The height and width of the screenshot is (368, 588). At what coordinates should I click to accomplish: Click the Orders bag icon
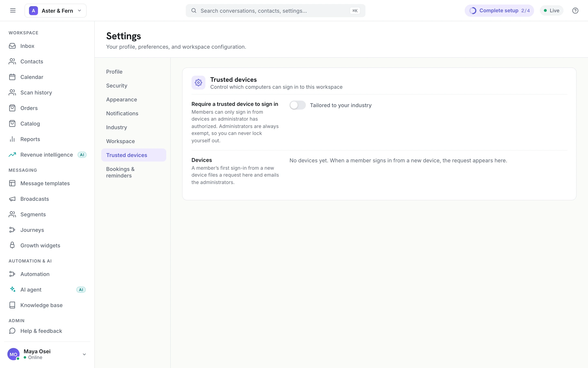point(12,108)
